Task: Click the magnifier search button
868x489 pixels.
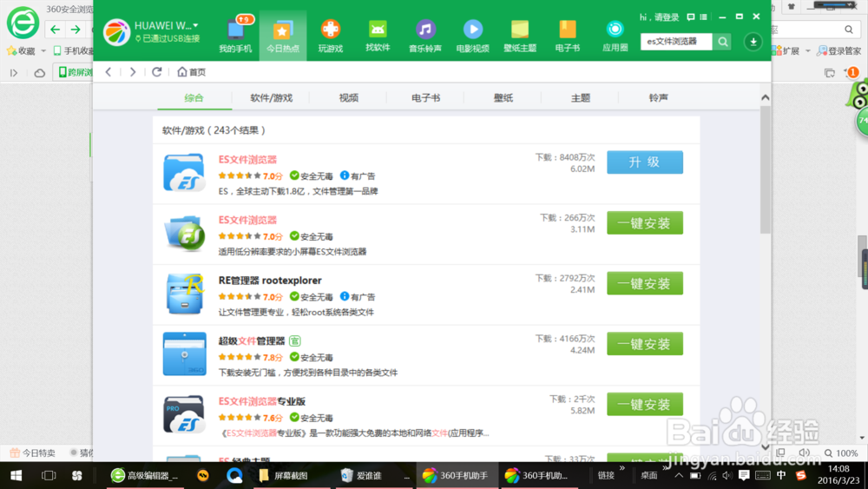Action: [722, 42]
